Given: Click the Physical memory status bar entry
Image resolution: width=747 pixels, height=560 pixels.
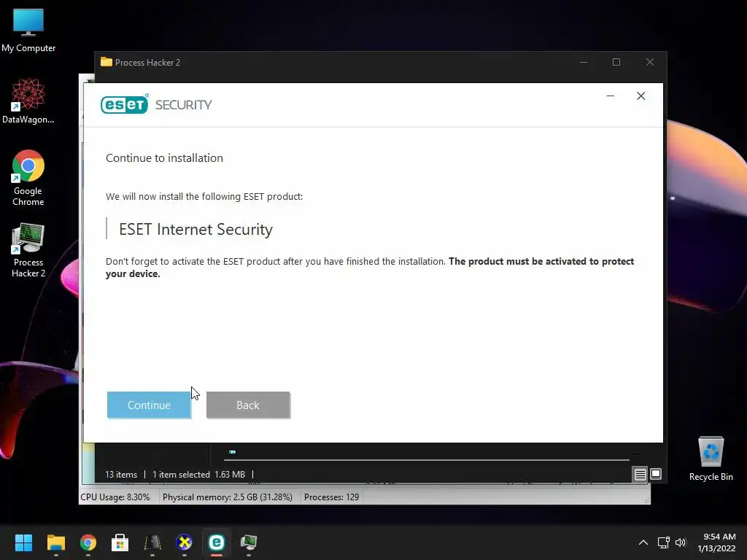Looking at the screenshot, I should coord(228,497).
